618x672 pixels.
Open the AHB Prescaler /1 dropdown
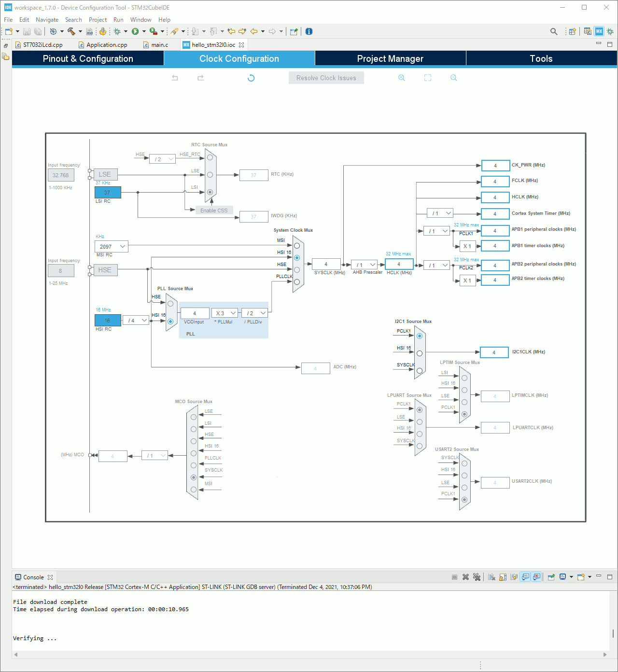coord(365,265)
